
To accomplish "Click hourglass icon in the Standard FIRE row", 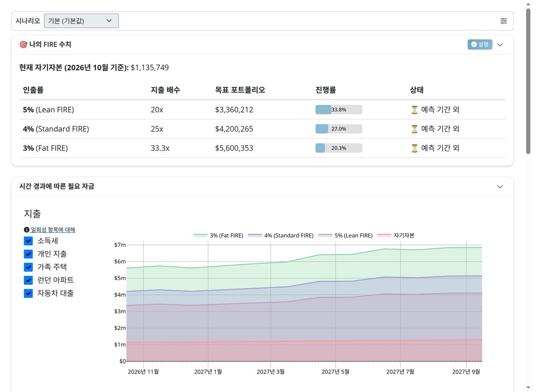I will [x=414, y=129].
